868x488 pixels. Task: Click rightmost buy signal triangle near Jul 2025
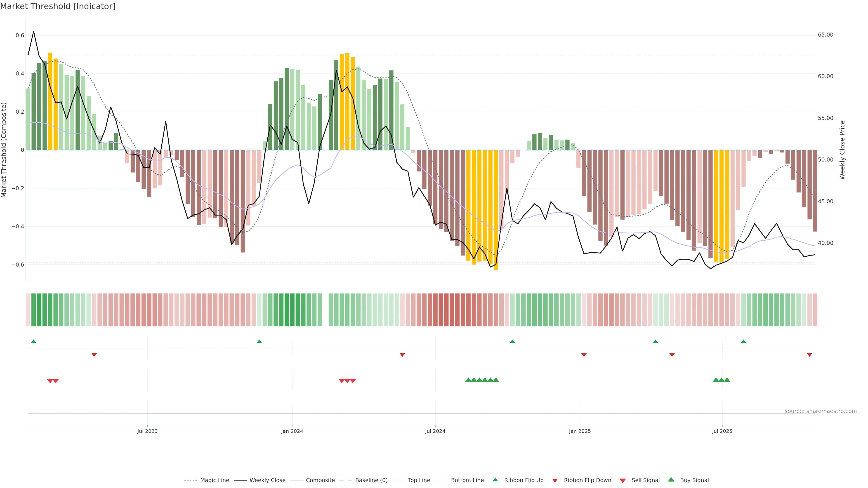point(727,380)
